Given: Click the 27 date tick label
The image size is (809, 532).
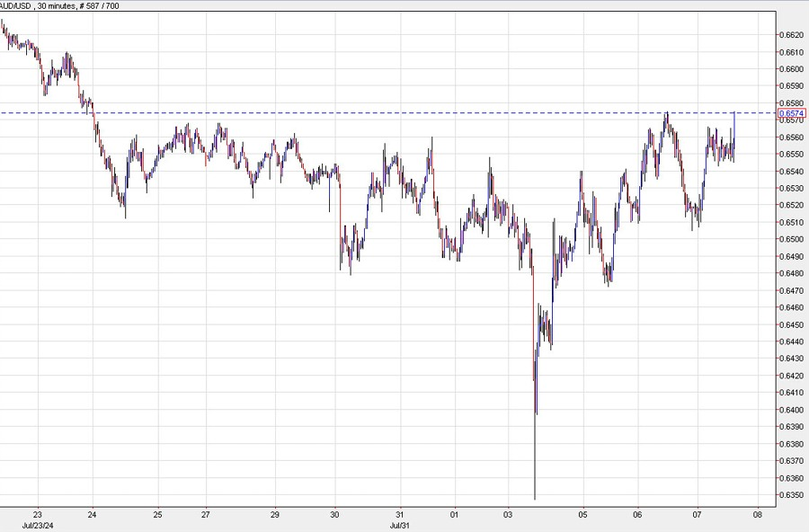Looking at the screenshot, I should tap(206, 514).
